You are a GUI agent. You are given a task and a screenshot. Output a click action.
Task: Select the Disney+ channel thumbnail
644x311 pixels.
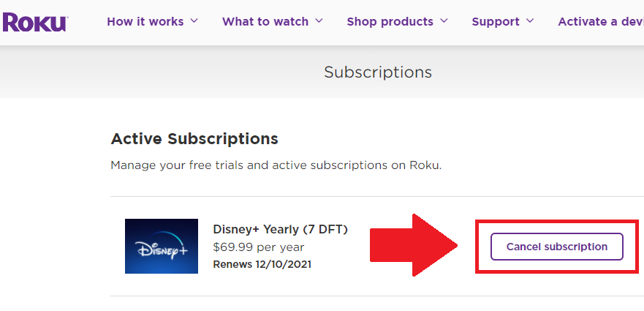[162, 246]
